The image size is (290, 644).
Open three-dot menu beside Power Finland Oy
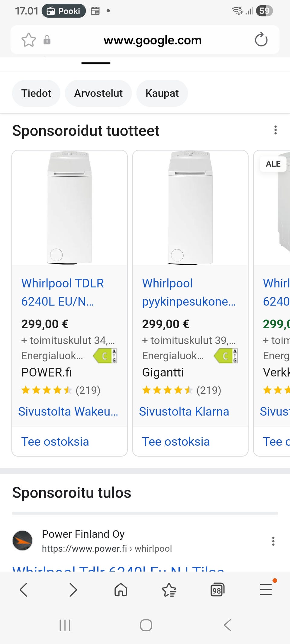(273, 541)
